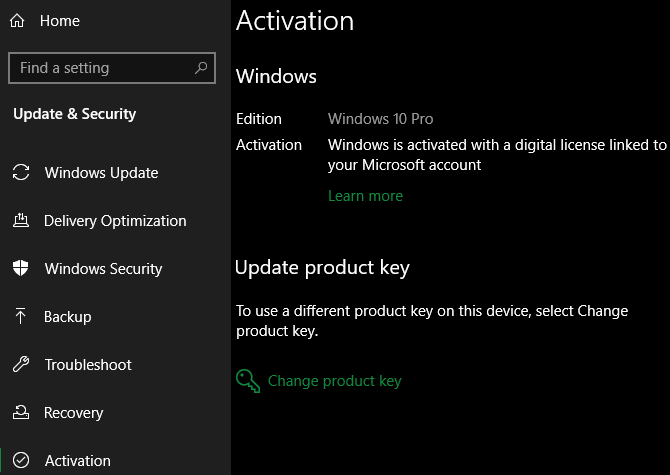Select Troubleshoot from the sidebar

tap(88, 365)
